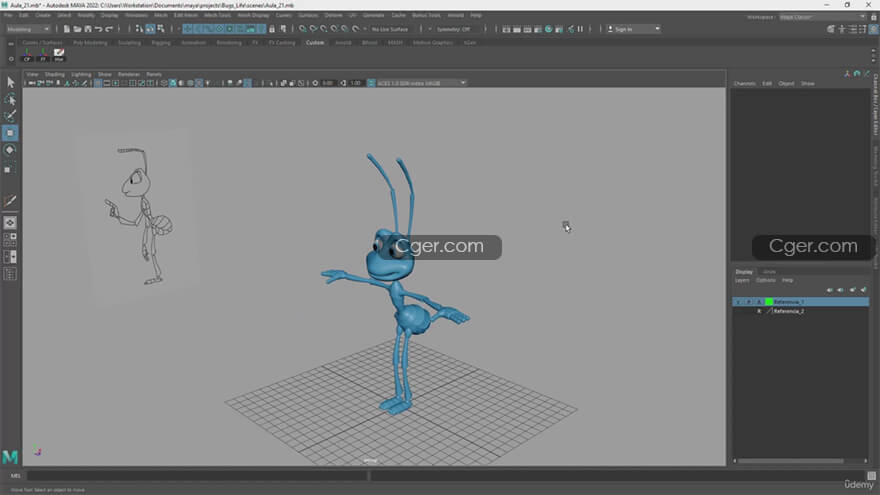Open the viewport Lighting menu
Viewport: 880px width, 495px height.
tap(81, 74)
